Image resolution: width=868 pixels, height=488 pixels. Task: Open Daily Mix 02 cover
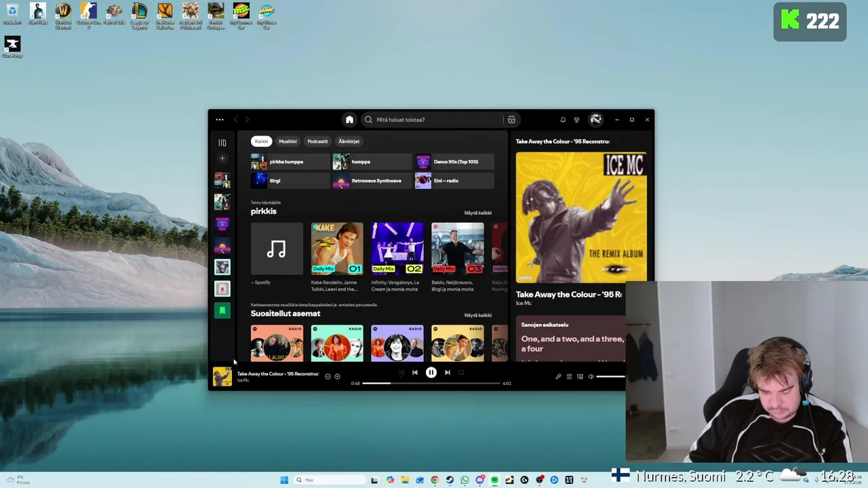click(x=397, y=248)
